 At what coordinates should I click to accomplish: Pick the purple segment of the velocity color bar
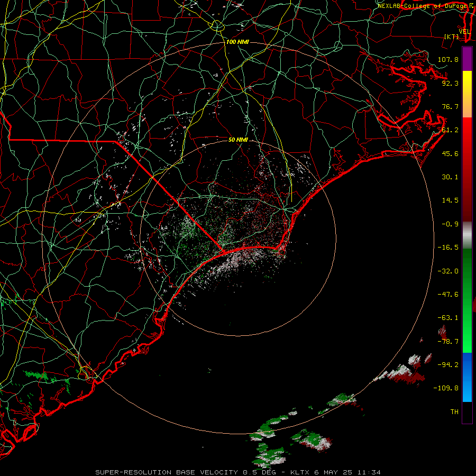tap(467, 59)
